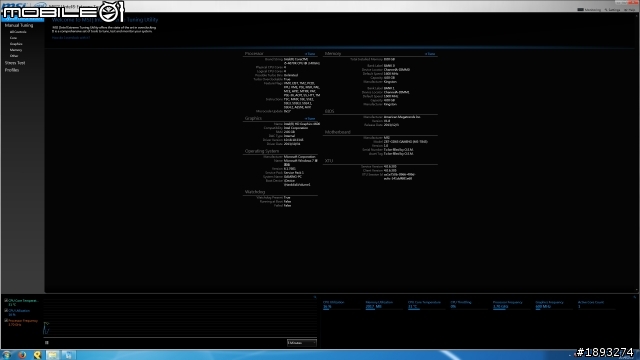The height and width of the screenshot is (360, 640).
Task: Select Other in the left sidebar
Action: (x=14, y=56)
